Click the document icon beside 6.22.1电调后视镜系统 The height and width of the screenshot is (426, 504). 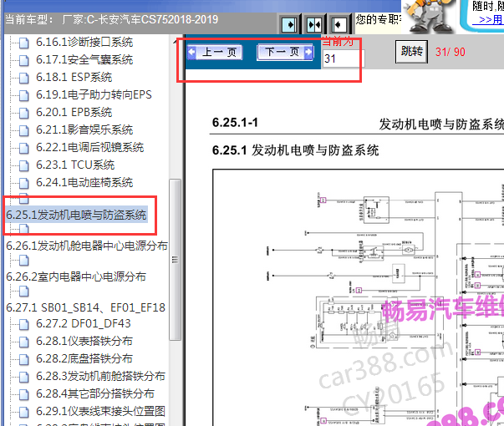pyautogui.click(x=23, y=148)
